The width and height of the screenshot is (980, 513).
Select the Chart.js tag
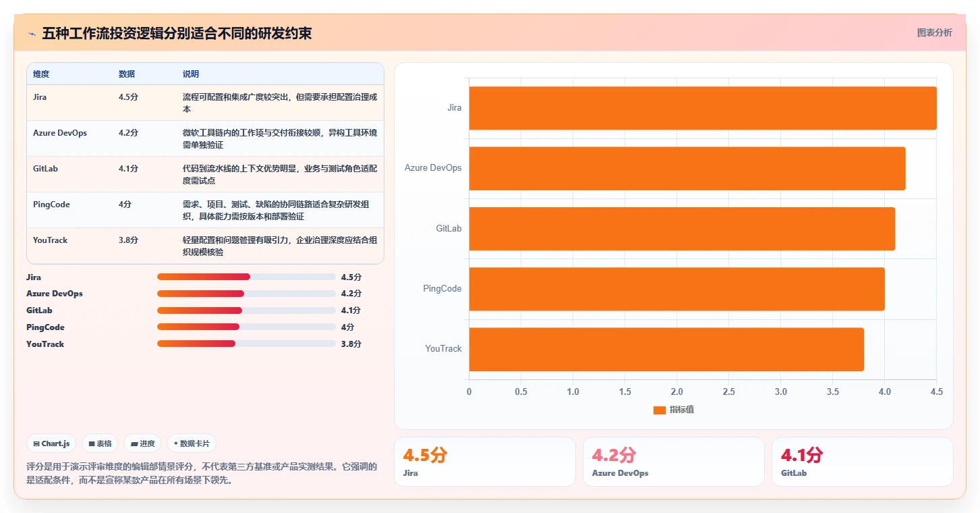52,443
